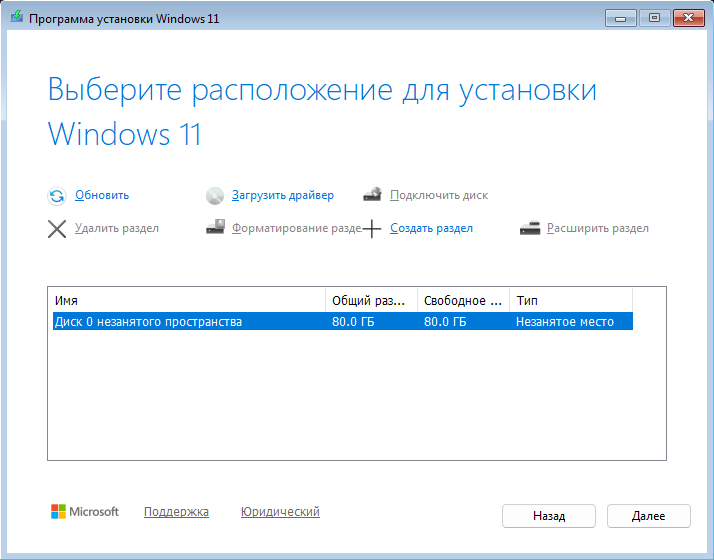The height and width of the screenshot is (560, 714).
Task: Open the Юридический link
Action: tap(280, 512)
